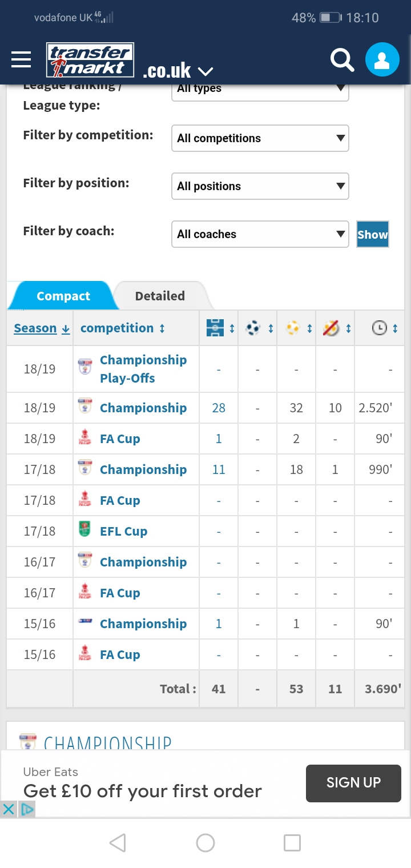
Task: Click the search magnifier icon
Action: (x=342, y=59)
